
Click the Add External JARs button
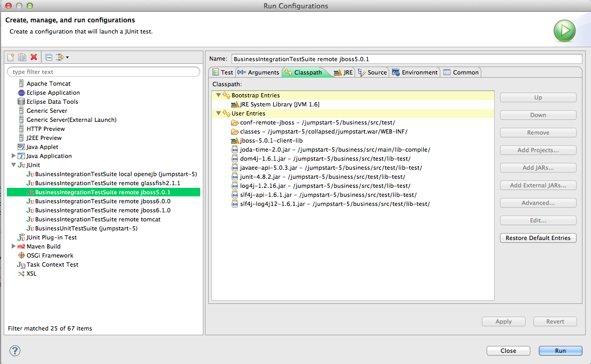pos(538,185)
